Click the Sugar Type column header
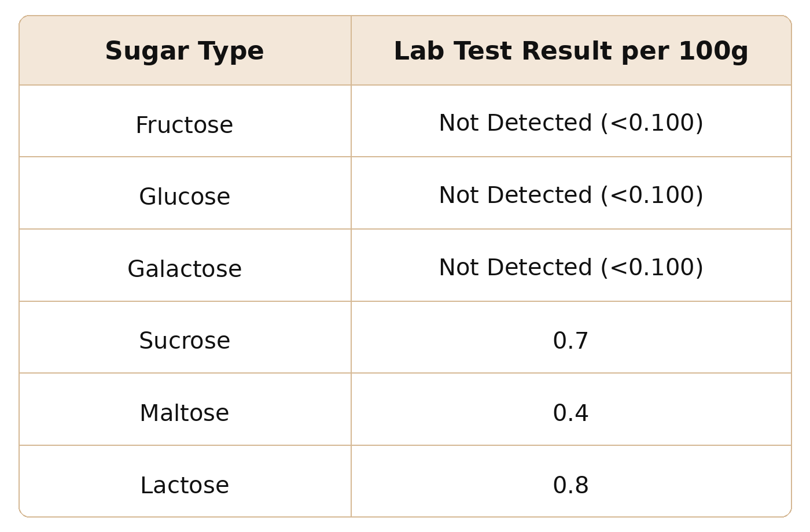The height and width of the screenshot is (532, 810). [185, 51]
